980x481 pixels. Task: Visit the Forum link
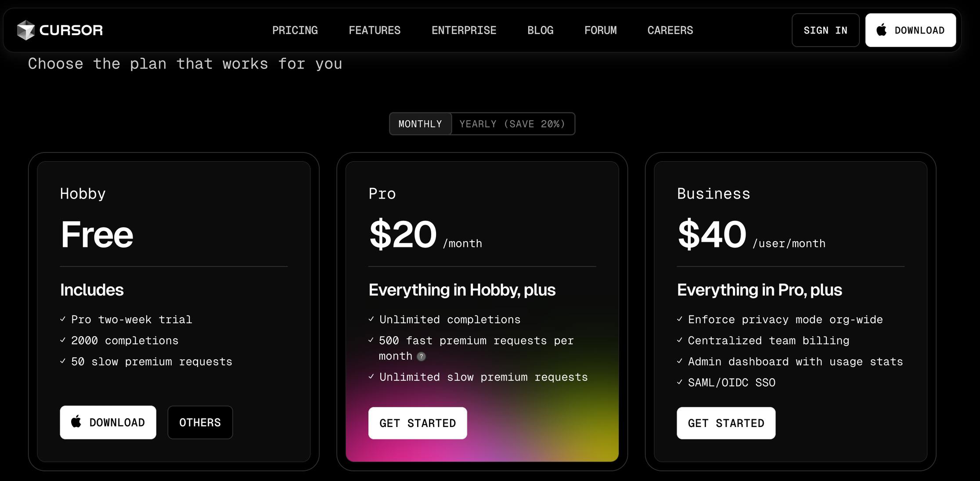point(600,30)
